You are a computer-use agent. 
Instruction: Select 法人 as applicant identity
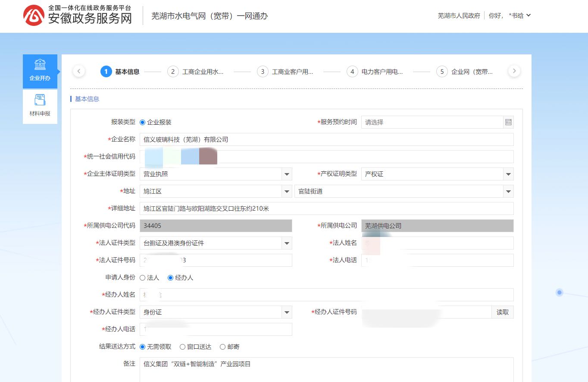(x=143, y=278)
